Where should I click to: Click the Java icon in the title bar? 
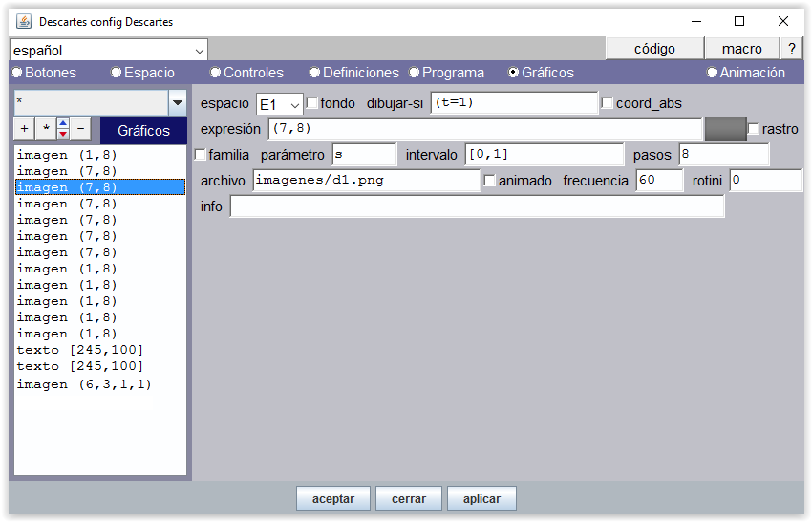[x=23, y=21]
